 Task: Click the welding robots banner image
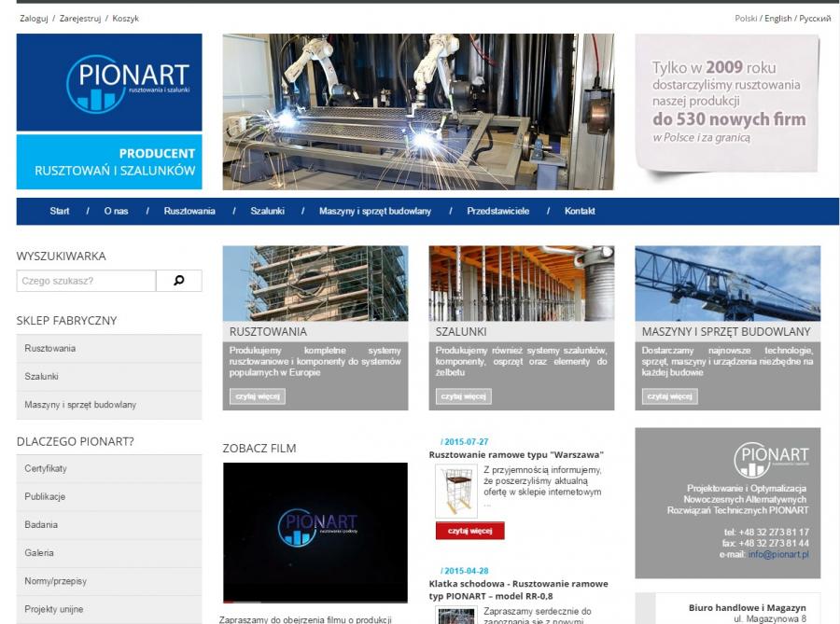pos(418,112)
